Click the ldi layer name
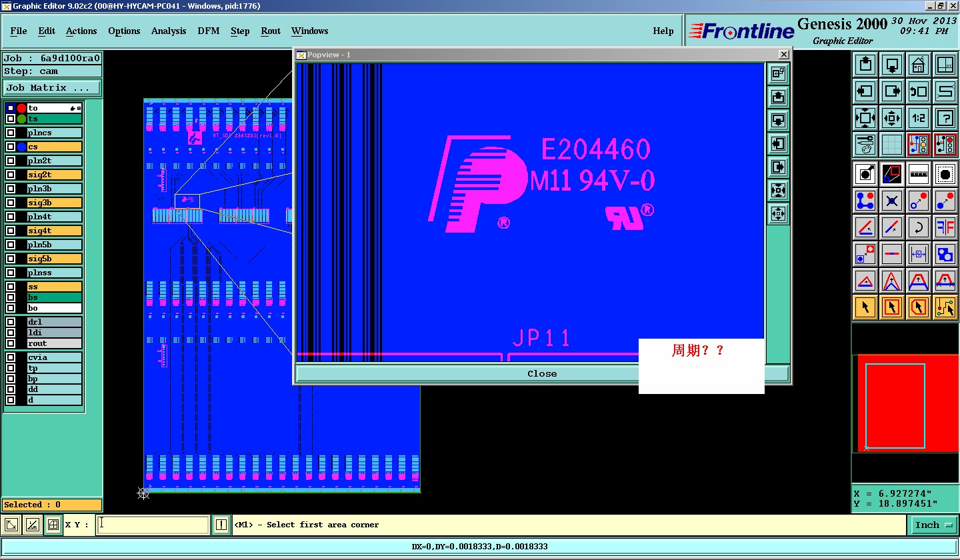 55,333
